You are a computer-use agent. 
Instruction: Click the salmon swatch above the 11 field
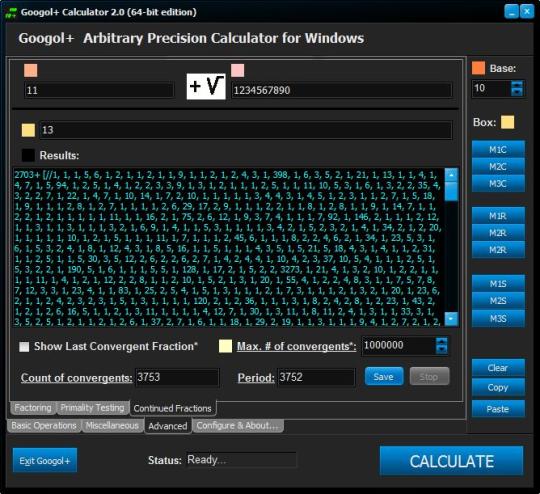pos(31,70)
